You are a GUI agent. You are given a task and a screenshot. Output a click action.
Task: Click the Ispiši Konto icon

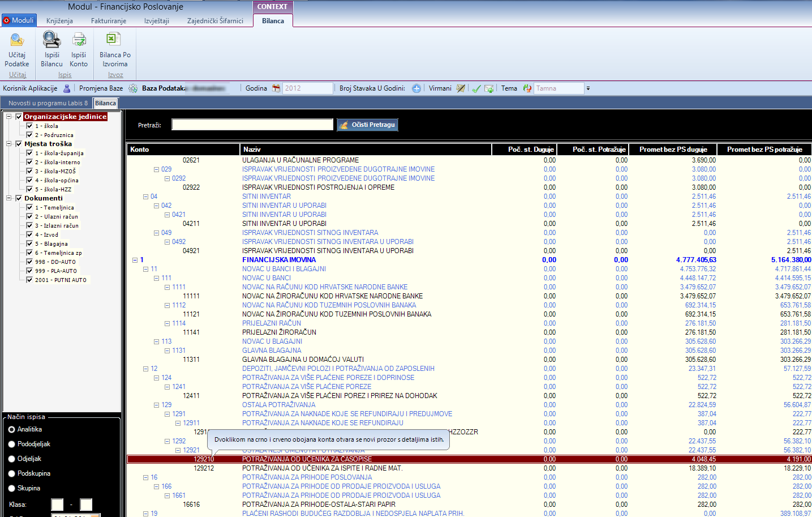[79, 40]
